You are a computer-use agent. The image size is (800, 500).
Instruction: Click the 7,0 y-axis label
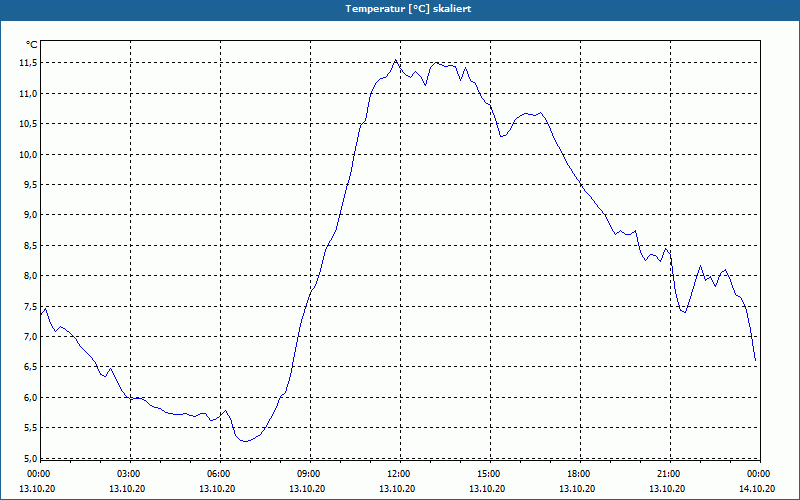(x=30, y=336)
